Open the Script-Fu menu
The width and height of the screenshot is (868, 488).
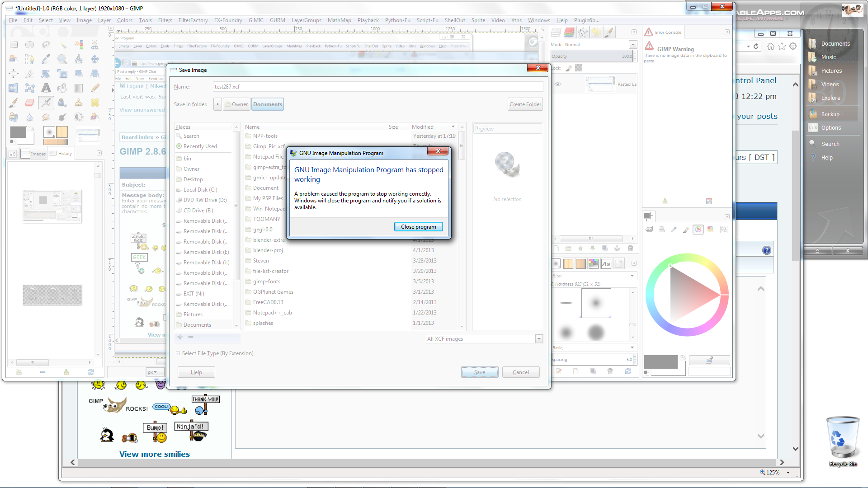[427, 20]
